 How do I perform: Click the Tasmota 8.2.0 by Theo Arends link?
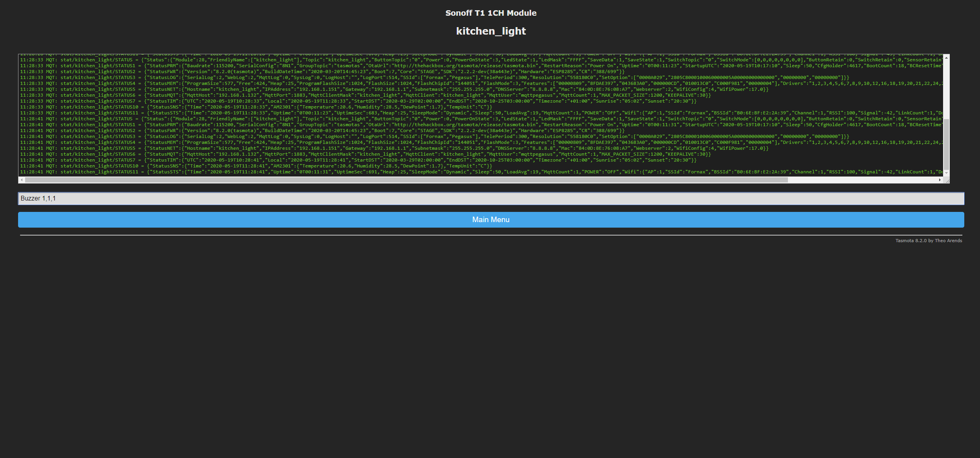click(929, 241)
